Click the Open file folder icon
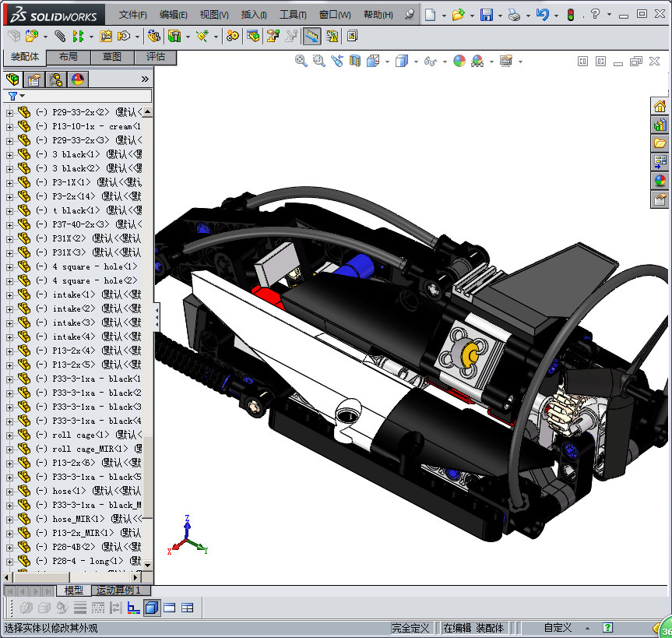672x638 pixels. (x=458, y=15)
